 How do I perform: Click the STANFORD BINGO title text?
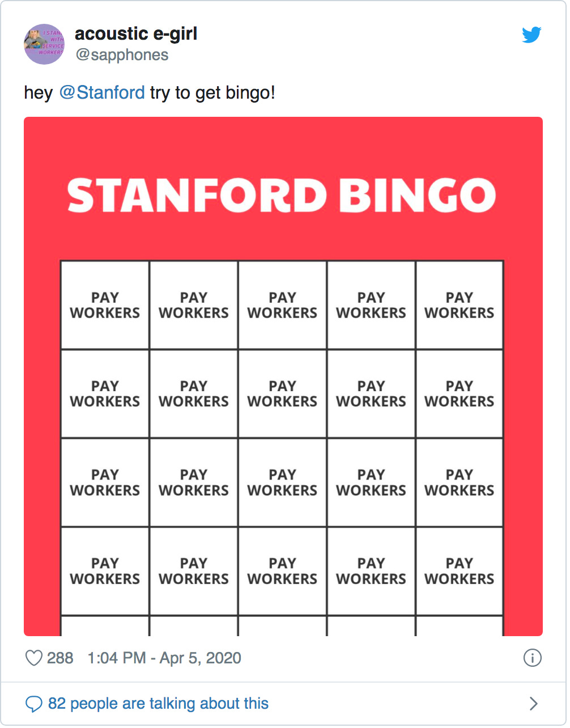[282, 195]
